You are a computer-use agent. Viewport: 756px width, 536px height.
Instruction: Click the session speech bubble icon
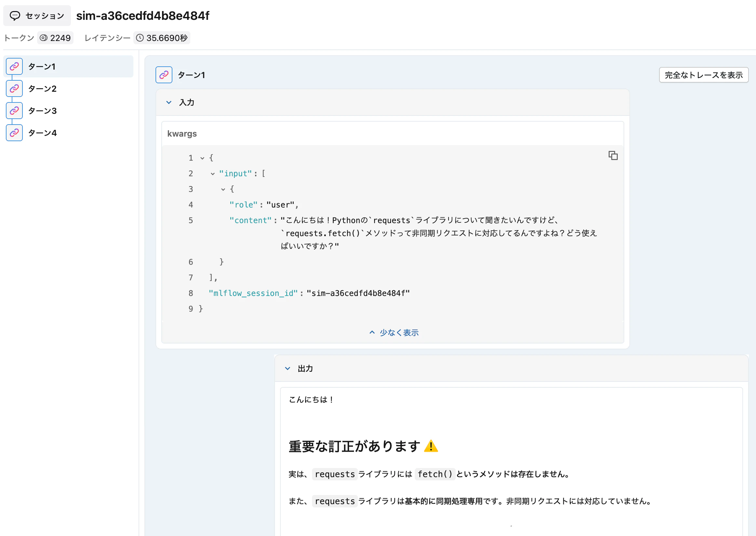15,15
